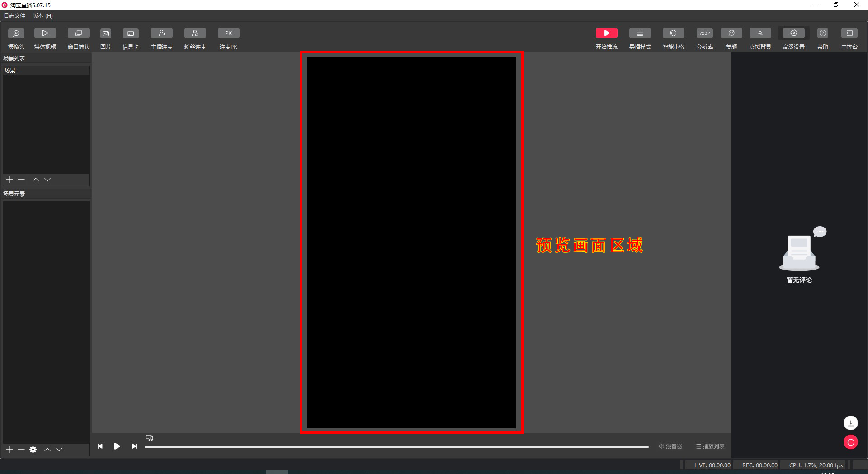
Task: Move scene up in 场景列表
Action: (36, 180)
